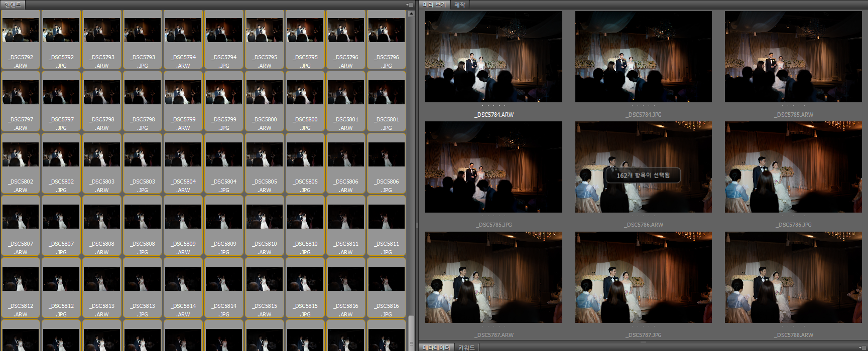The width and height of the screenshot is (868, 351).
Task: Click divider handle above the 메타데이터 panel
Action: point(643,341)
